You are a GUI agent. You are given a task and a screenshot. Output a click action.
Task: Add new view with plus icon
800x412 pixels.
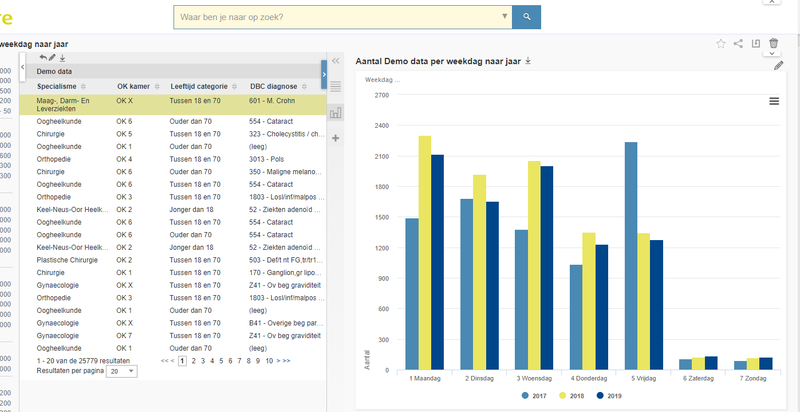pyautogui.click(x=336, y=137)
